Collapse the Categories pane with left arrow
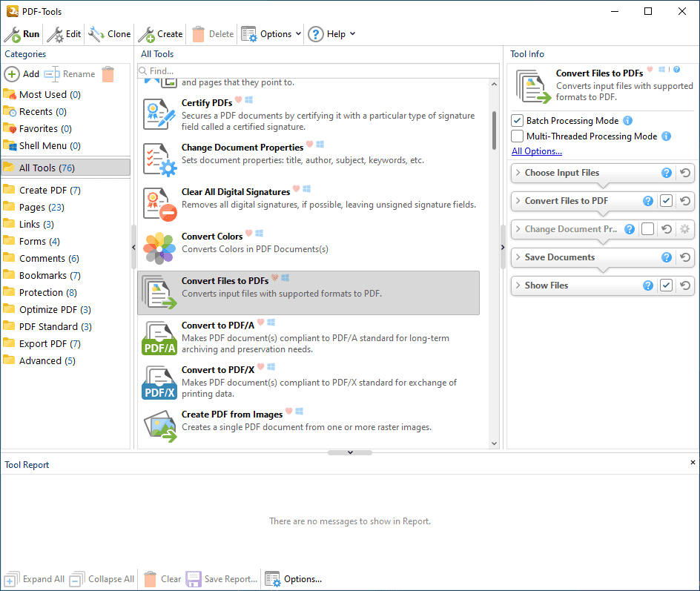700x591 pixels. click(133, 247)
